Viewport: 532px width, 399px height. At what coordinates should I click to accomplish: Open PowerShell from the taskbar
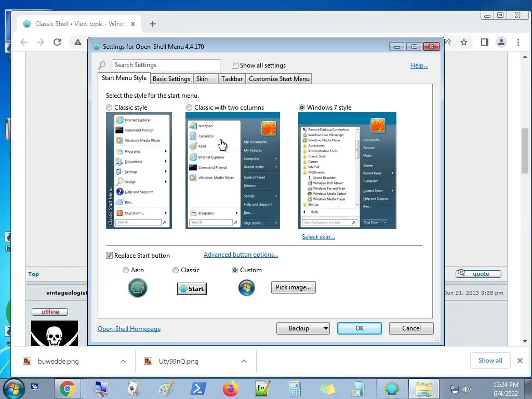click(x=198, y=389)
